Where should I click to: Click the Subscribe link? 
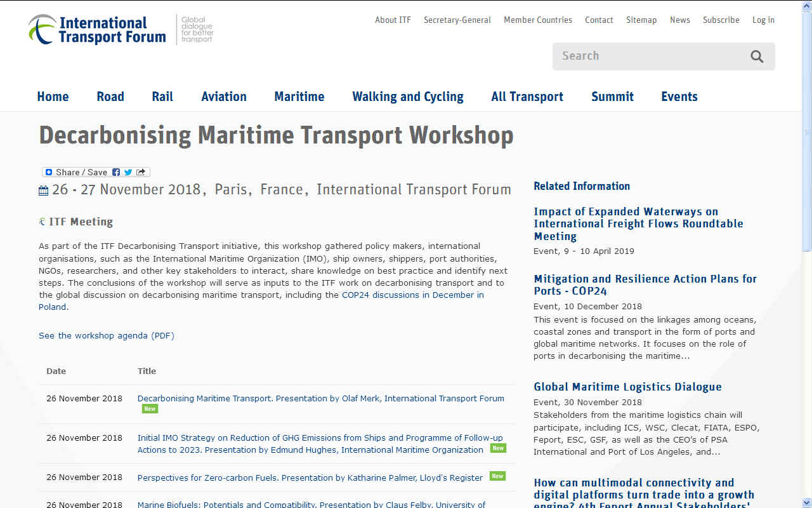[x=721, y=20]
